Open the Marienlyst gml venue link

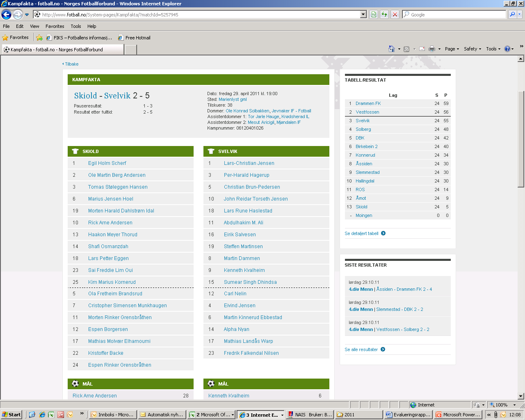[233, 99]
